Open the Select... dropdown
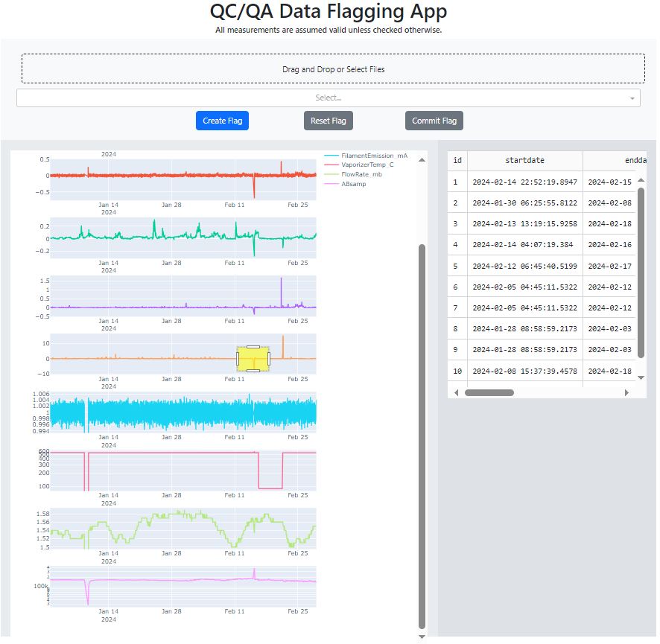This screenshot has height=644, width=660. point(328,98)
